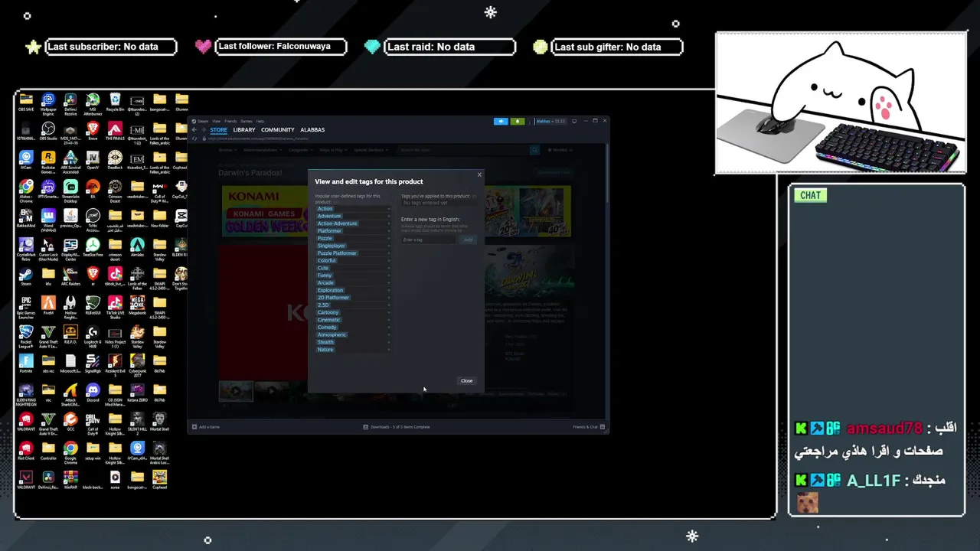Click the 2D Platformer tag
The height and width of the screenshot is (551, 980).
(x=334, y=298)
